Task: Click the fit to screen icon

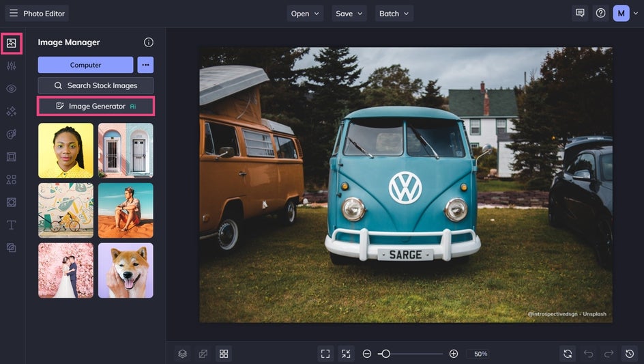Action: [x=325, y=354]
